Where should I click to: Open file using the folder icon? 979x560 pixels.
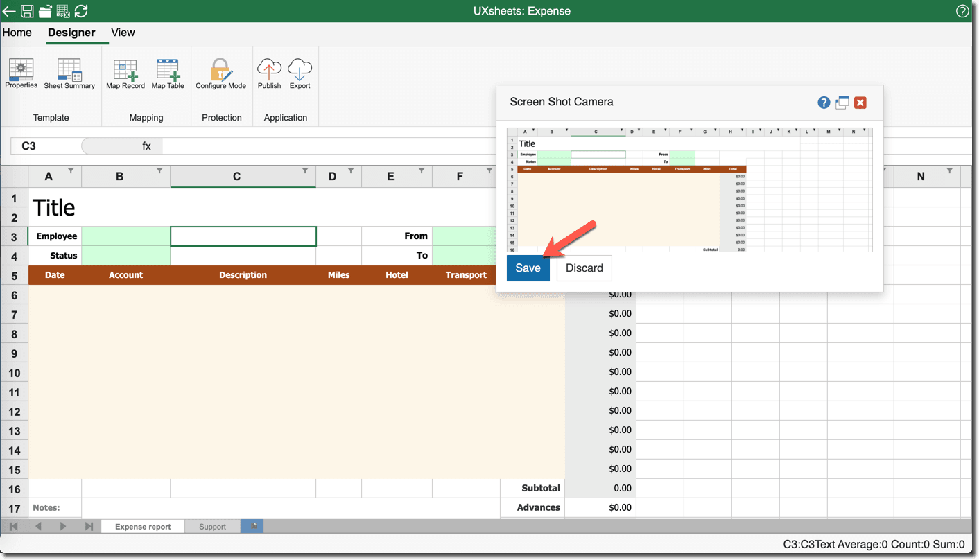[x=45, y=11]
